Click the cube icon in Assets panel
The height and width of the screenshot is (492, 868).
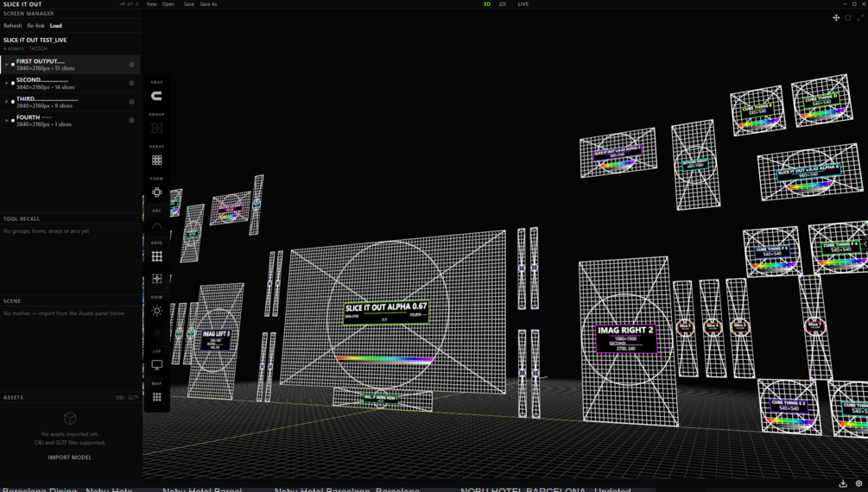tap(70, 418)
